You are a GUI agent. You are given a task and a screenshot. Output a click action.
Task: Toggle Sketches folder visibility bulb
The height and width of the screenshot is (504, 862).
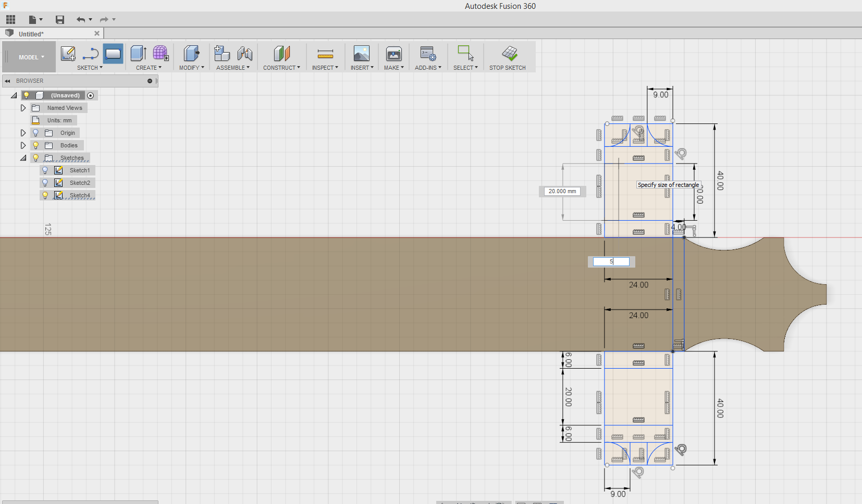point(35,158)
